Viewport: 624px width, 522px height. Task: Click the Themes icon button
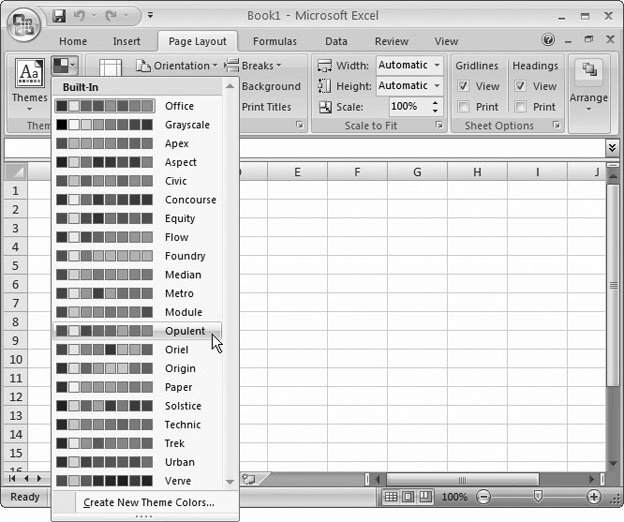(x=28, y=81)
